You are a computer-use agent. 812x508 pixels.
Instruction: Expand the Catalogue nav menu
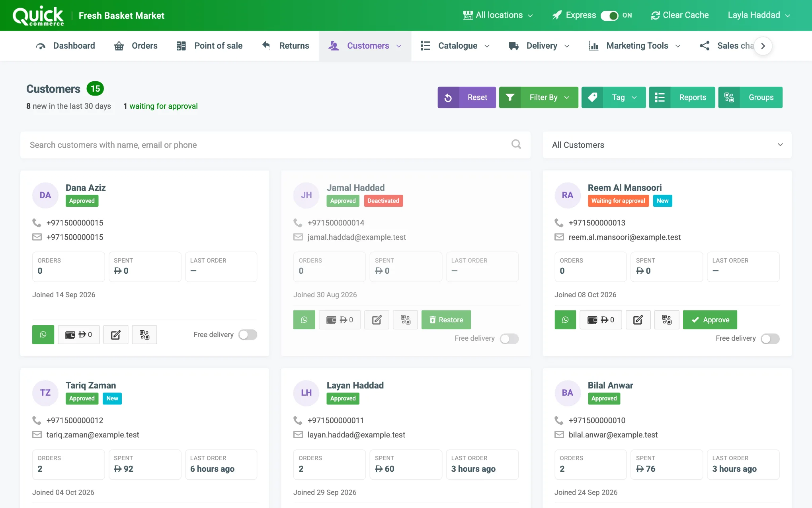pos(455,46)
